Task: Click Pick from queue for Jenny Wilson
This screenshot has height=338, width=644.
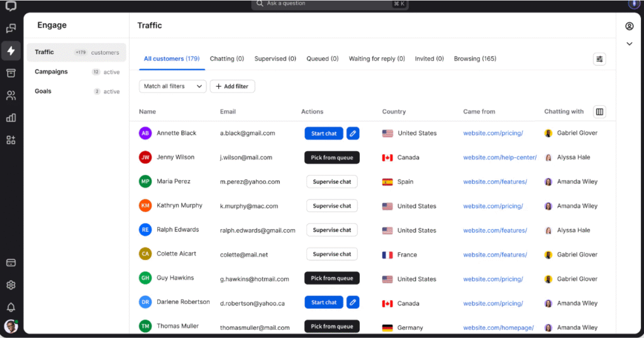Action: coord(331,157)
